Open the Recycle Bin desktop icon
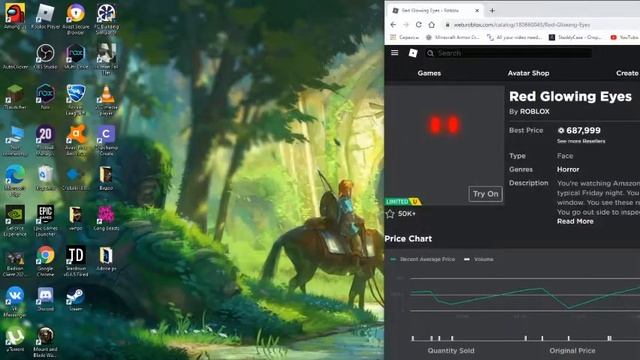 pyautogui.click(x=45, y=178)
